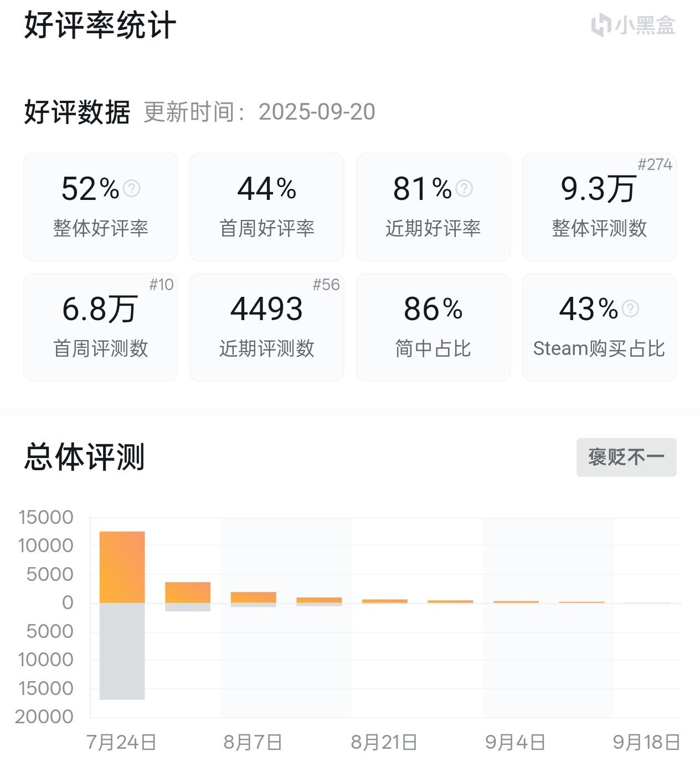Select the gray negative bar for 7月24日
Screen dimensions: 700x777
tap(122, 651)
